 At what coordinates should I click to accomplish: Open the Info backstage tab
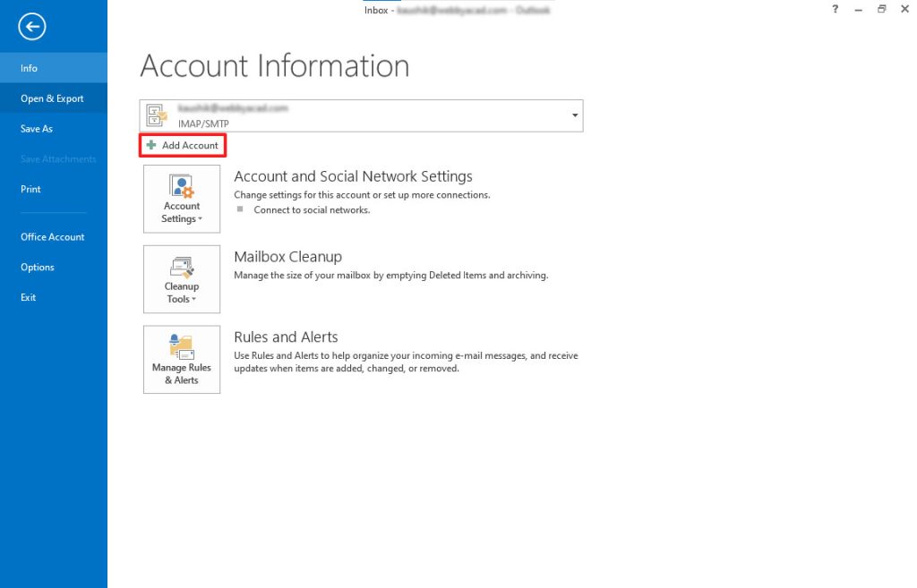click(53, 68)
